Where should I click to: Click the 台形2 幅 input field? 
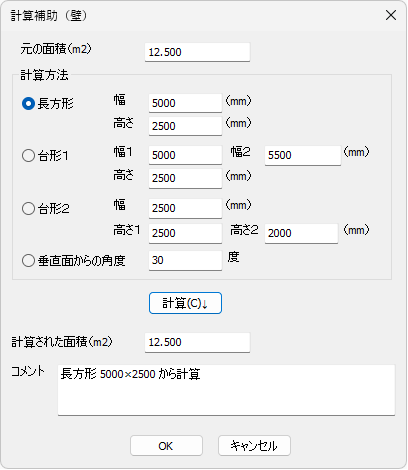pyautogui.click(x=185, y=208)
